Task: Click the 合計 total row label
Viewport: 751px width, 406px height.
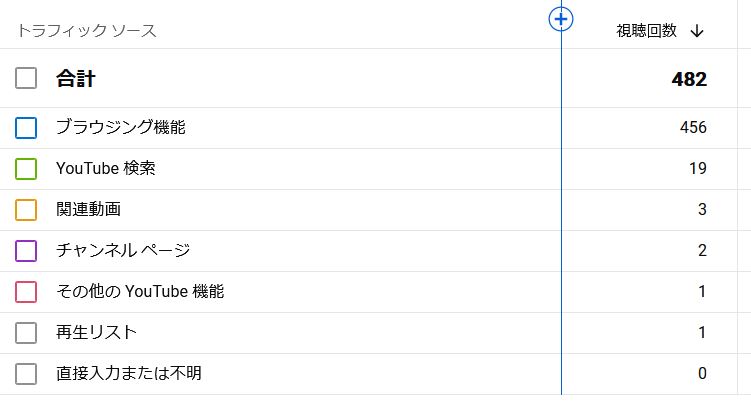Action: pyautogui.click(x=76, y=79)
